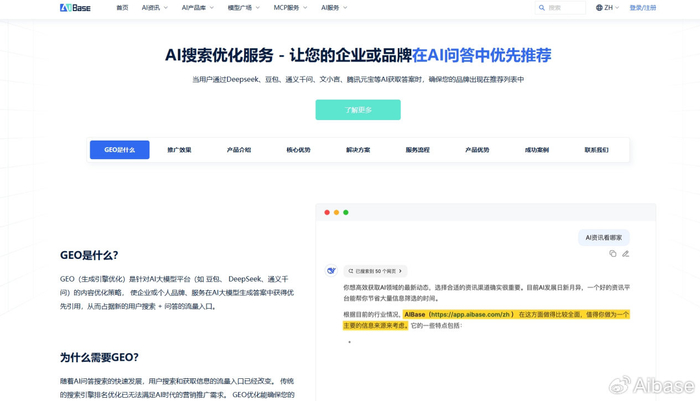Open the 登录/注册 login link
Viewport: 700px width, 401px height.
642,8
